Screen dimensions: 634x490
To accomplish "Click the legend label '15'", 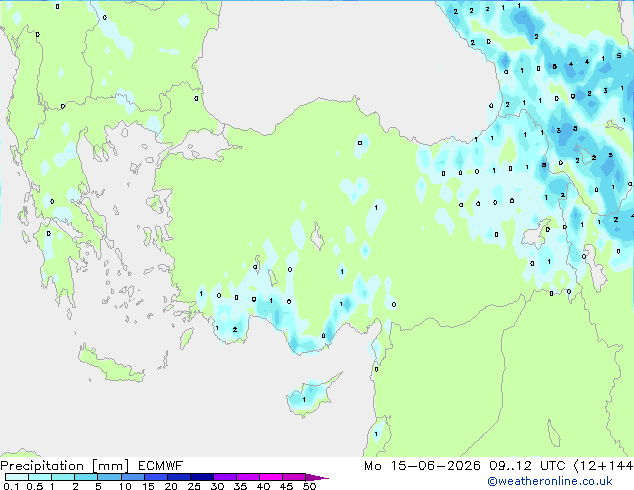I will pos(148,486).
